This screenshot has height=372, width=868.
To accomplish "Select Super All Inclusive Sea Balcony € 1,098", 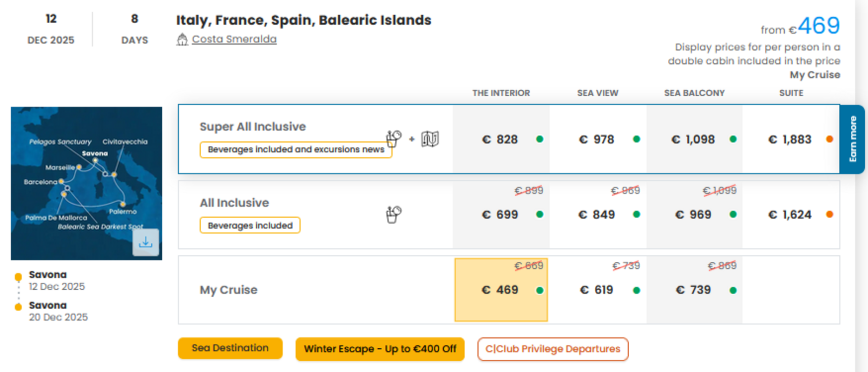I will [x=694, y=139].
